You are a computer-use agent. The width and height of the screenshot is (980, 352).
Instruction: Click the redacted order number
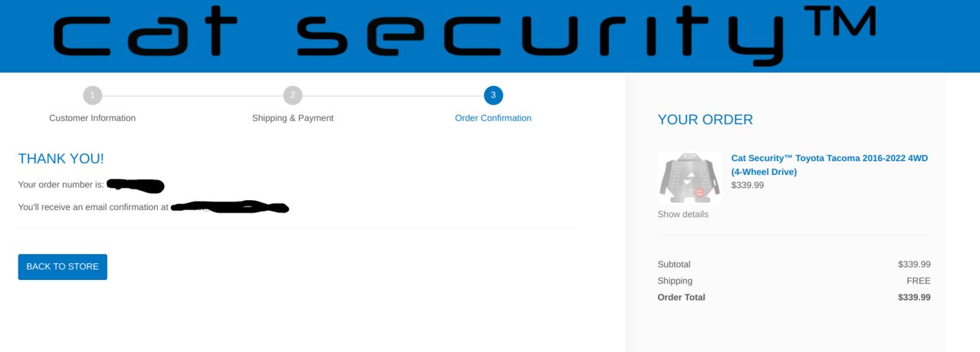click(136, 185)
